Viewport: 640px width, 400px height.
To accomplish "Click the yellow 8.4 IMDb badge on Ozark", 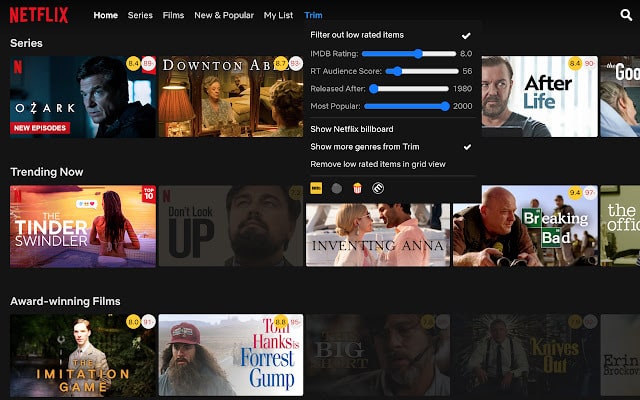I will 133,64.
